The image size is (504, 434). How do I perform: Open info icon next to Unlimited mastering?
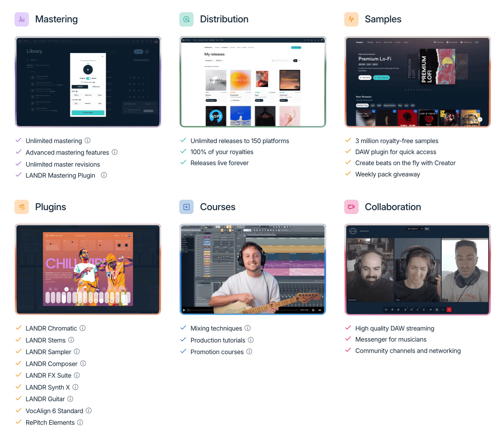pos(88,140)
